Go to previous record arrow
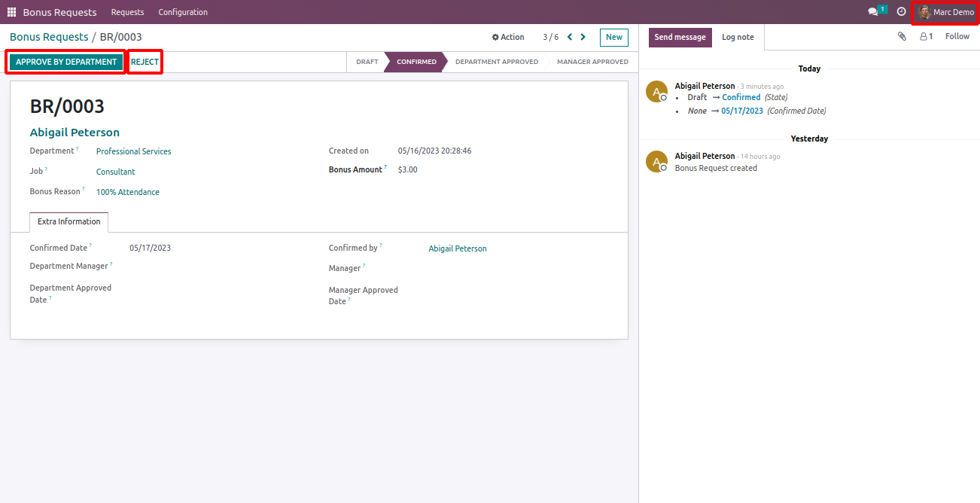Screen dimensions: 980x503 [570, 37]
